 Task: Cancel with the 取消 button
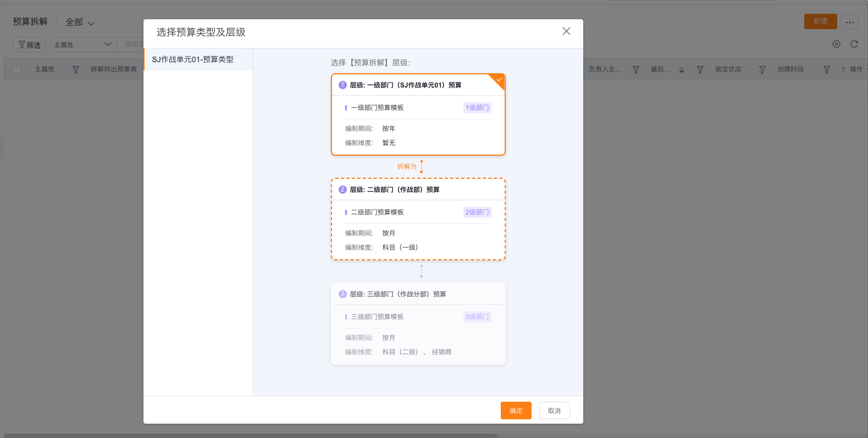[x=554, y=410]
